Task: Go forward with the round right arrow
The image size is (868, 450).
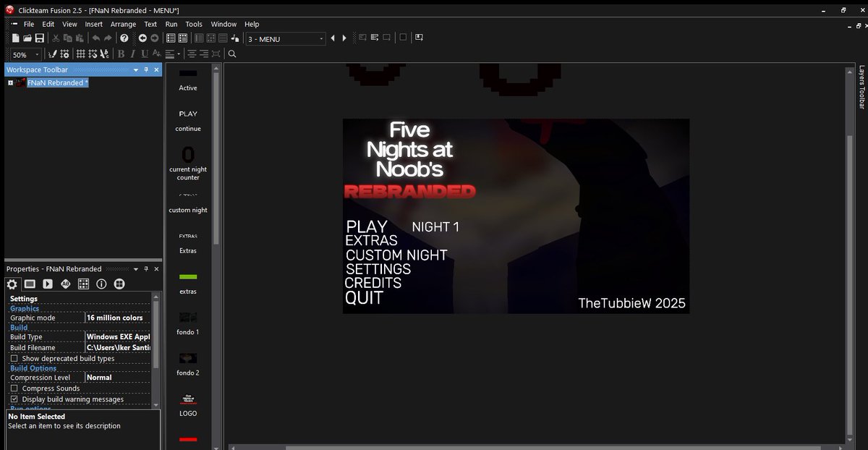Action: (154, 38)
